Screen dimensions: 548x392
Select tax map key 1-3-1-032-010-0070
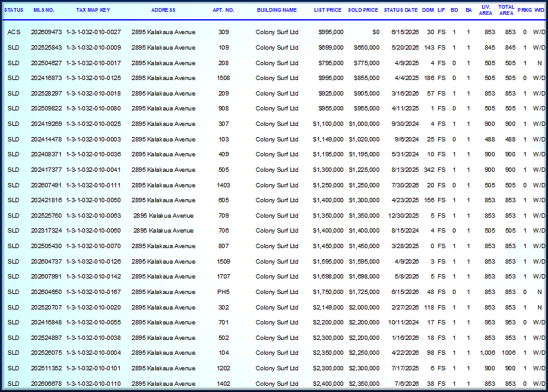93,246
